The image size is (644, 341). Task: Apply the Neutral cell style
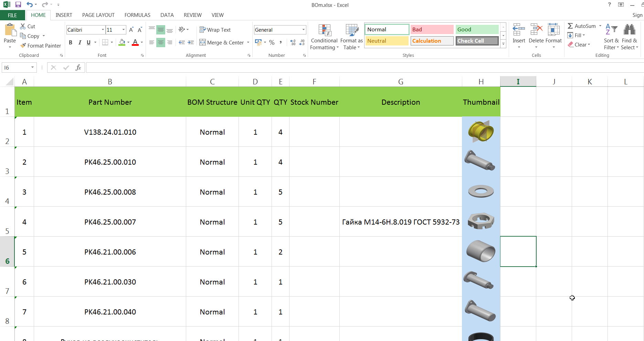click(x=386, y=41)
